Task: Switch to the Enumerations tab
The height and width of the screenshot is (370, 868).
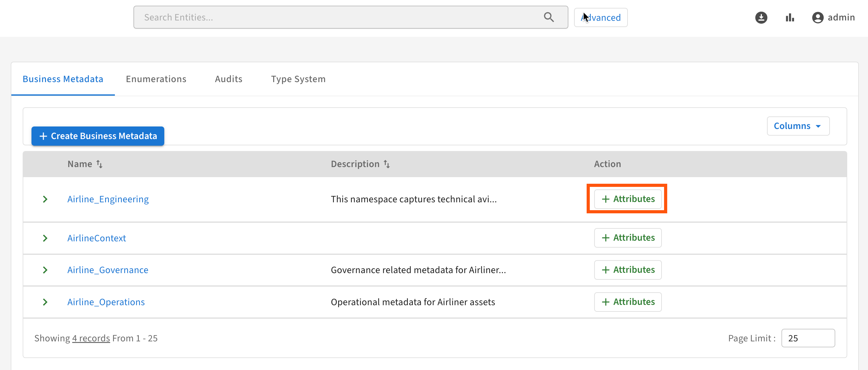Action: click(156, 79)
